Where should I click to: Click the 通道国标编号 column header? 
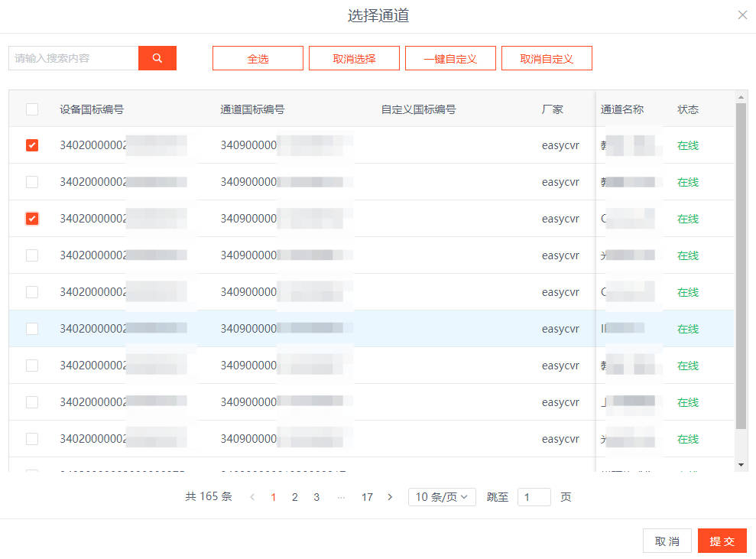(x=252, y=109)
